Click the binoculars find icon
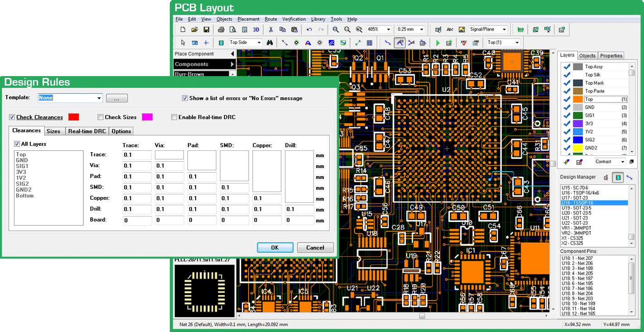 (269, 43)
